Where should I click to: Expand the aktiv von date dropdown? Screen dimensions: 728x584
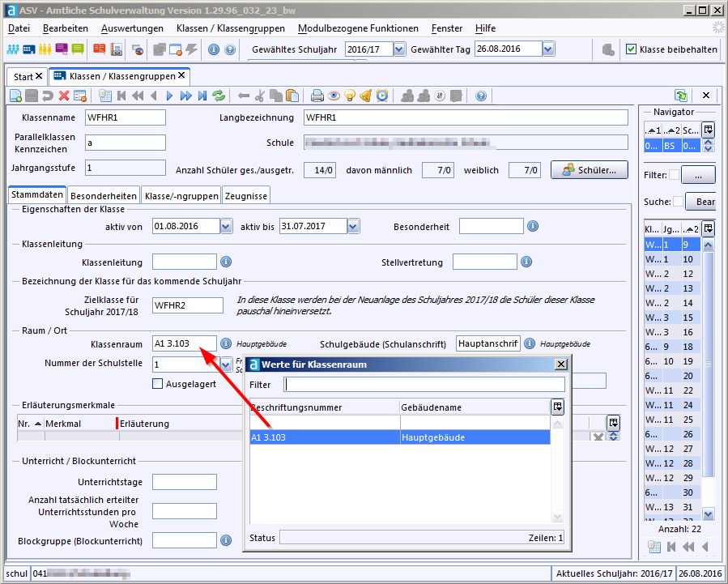(226, 227)
